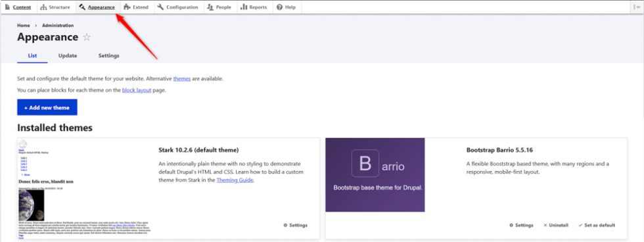Click the 'Installed themes' heading text
The width and height of the screenshot is (644, 242).
click(55, 128)
